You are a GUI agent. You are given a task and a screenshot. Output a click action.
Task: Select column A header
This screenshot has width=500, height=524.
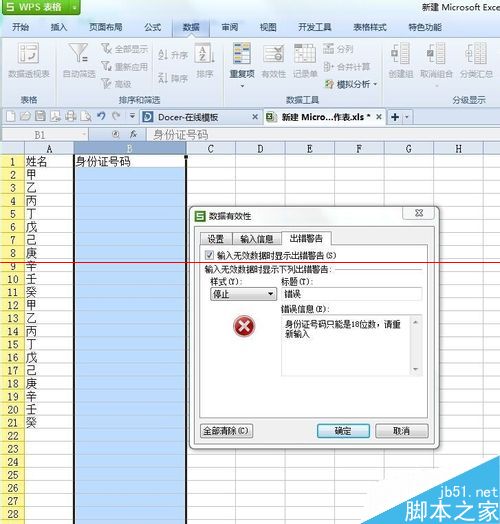(x=49, y=149)
